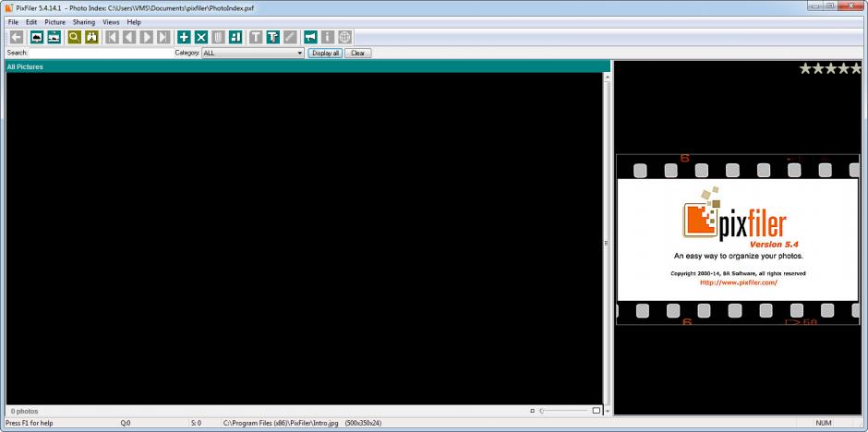Image resolution: width=868 pixels, height=432 pixels.
Task: Click the plus add pictures icon
Action: click(x=184, y=37)
